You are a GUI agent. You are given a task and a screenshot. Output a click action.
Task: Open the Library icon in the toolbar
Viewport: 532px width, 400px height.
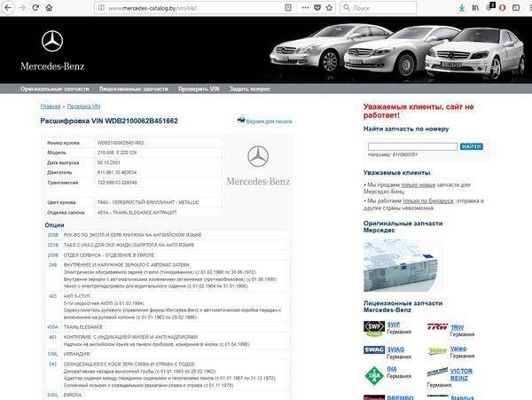pyautogui.click(x=475, y=7)
